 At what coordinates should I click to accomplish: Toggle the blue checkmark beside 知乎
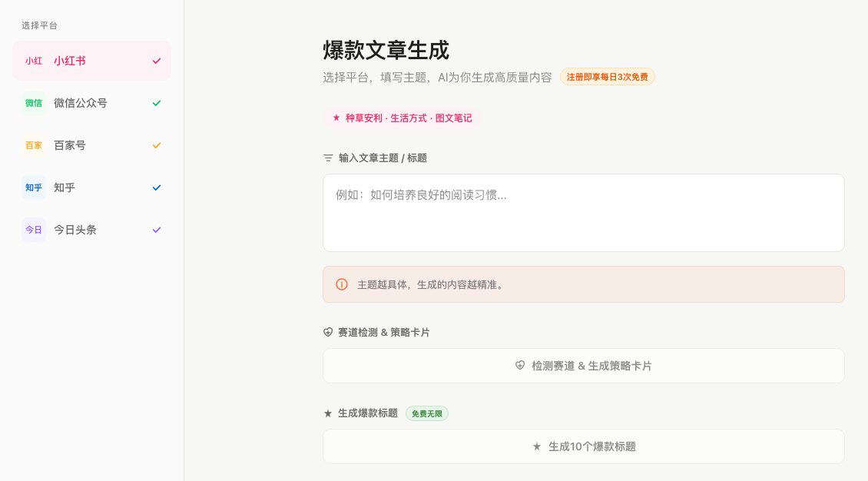(x=157, y=187)
